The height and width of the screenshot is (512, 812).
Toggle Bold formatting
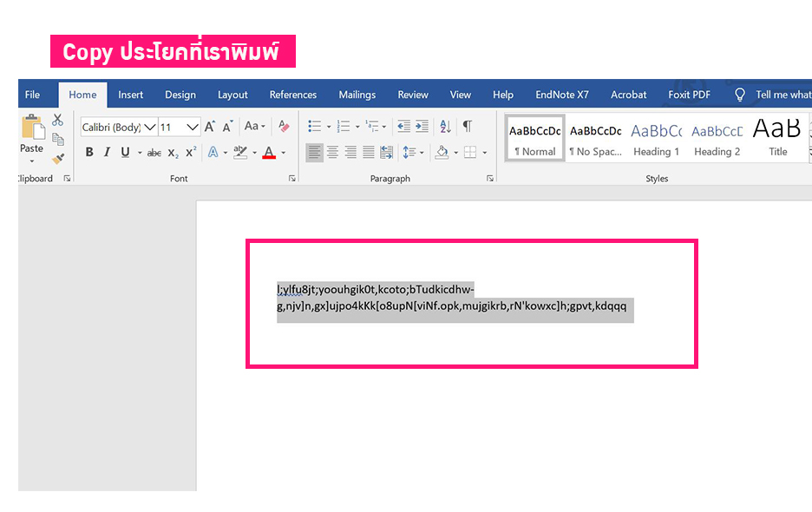(x=89, y=153)
